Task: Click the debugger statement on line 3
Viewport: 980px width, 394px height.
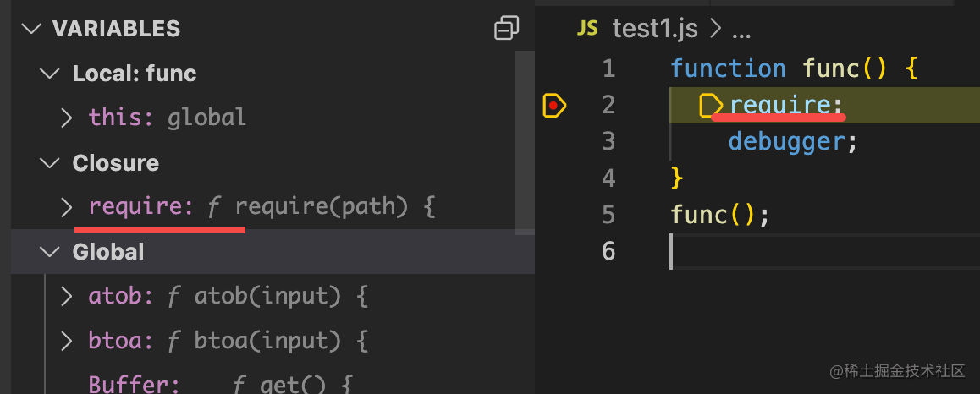Action: (x=785, y=141)
